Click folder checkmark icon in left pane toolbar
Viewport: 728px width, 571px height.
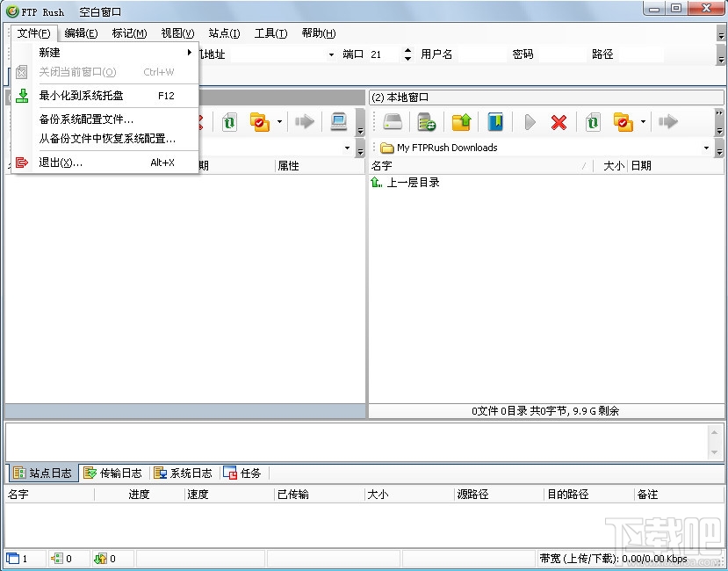click(x=260, y=122)
